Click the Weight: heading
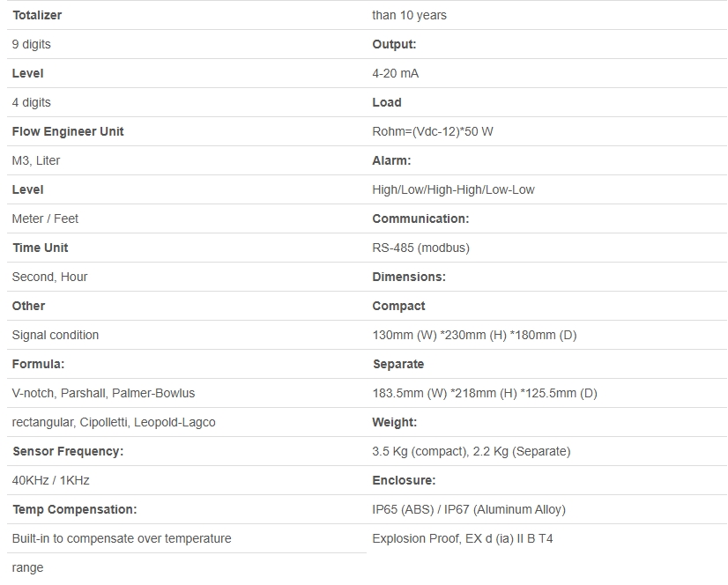The image size is (728, 585). click(396, 422)
